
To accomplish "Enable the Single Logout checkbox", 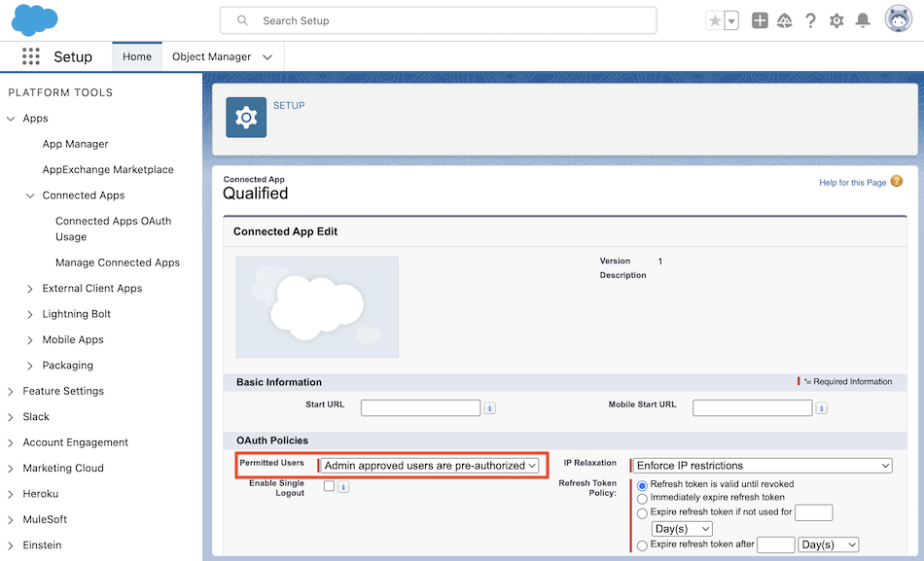I will click(329, 486).
